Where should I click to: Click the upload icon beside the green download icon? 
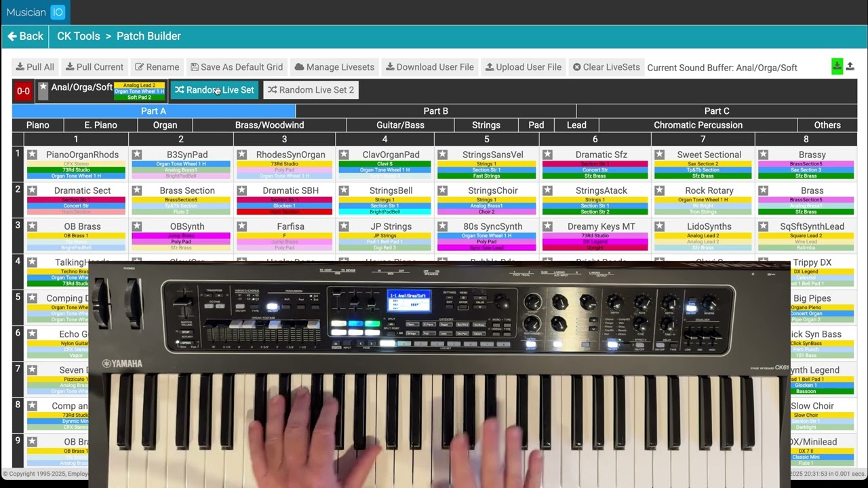pos(850,66)
